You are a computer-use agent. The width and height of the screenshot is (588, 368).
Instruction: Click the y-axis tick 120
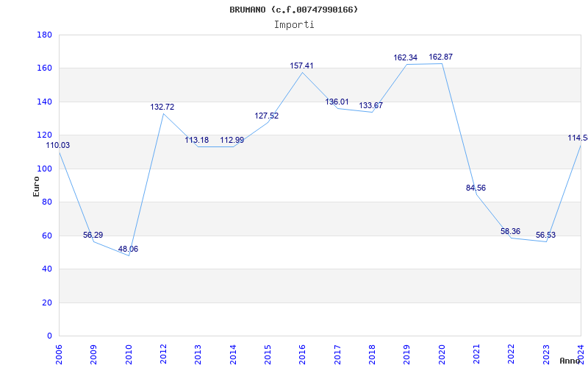coord(44,135)
